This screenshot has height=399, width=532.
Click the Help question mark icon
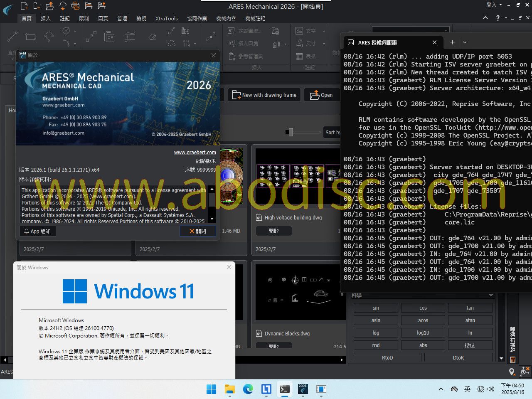point(498,18)
